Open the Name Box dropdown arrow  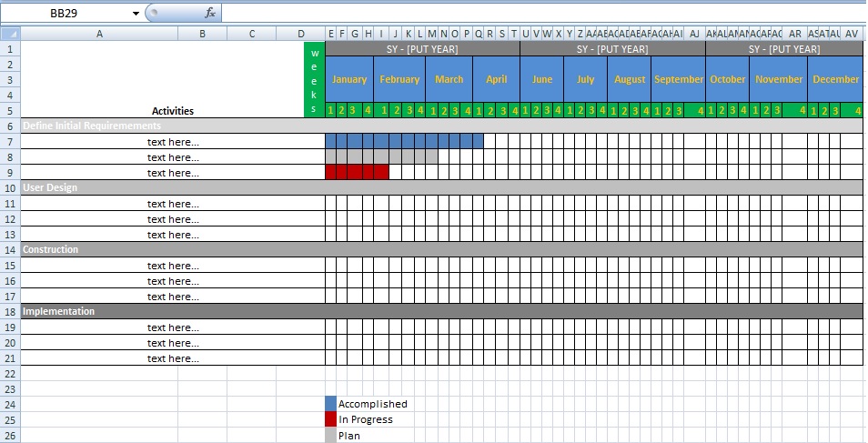point(136,14)
